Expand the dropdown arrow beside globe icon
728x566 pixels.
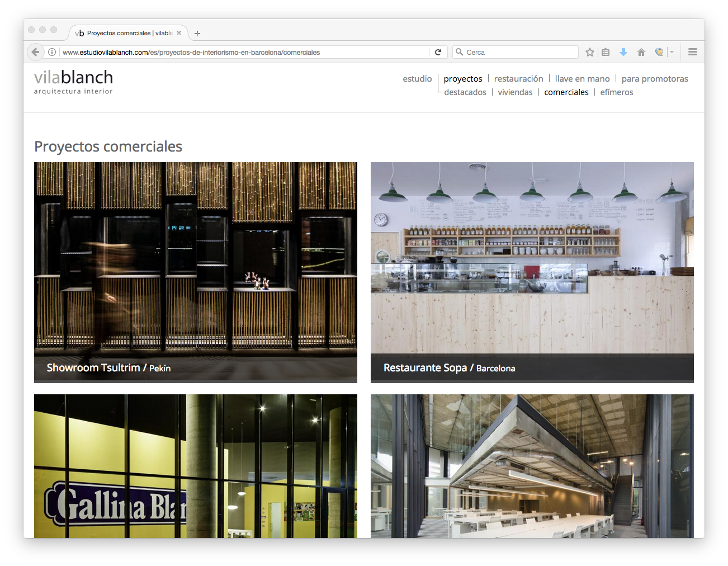coord(672,52)
